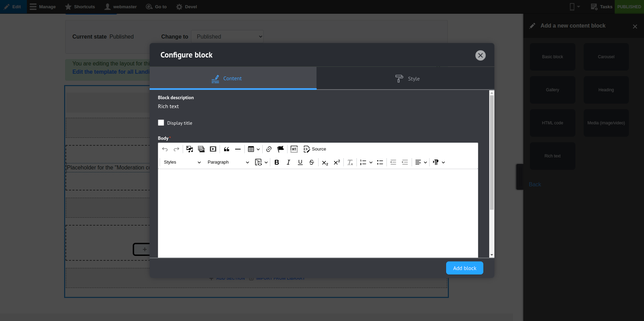Toggle bold formatting
The width and height of the screenshot is (644, 321).
pyautogui.click(x=277, y=162)
